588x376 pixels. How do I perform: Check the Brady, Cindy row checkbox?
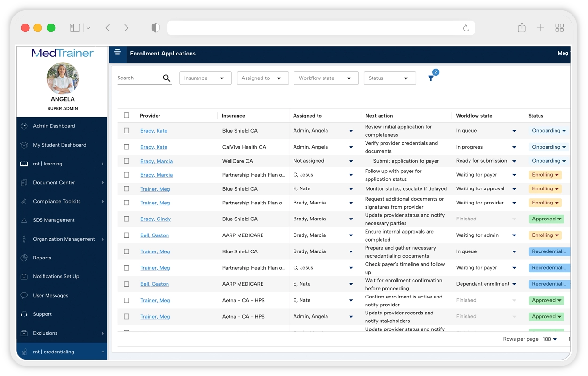(127, 219)
